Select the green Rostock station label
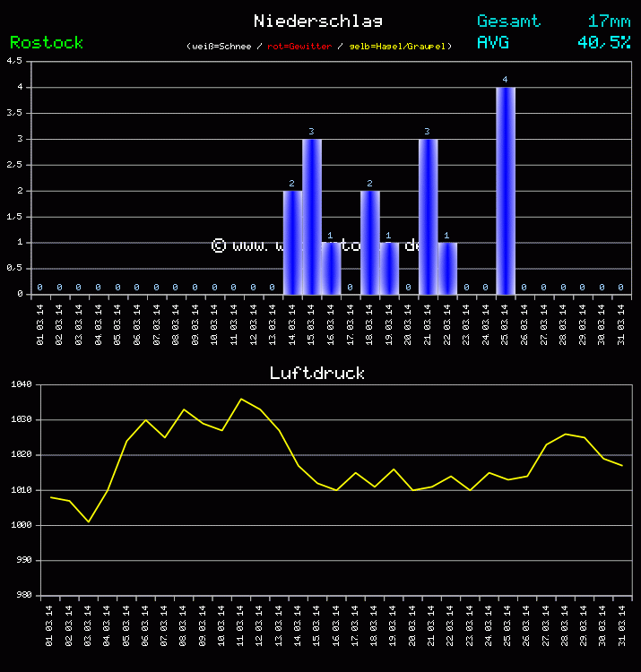 pos(47,42)
